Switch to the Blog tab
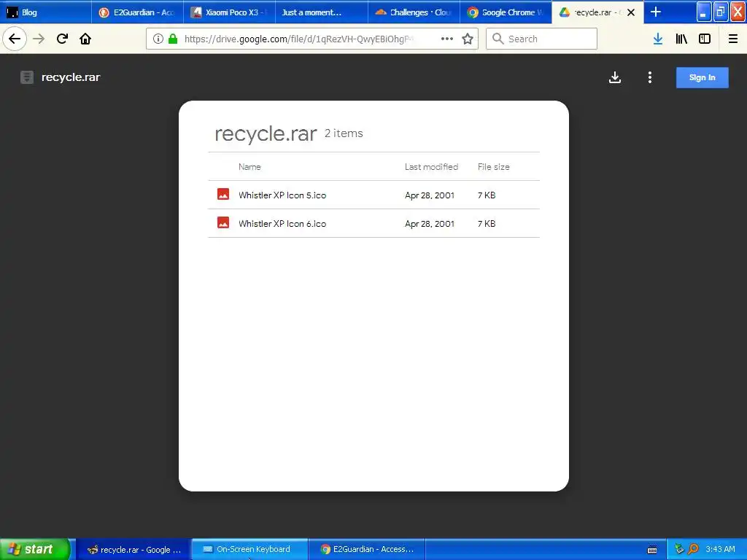Image resolution: width=747 pixels, height=560 pixels. pyautogui.click(x=46, y=12)
